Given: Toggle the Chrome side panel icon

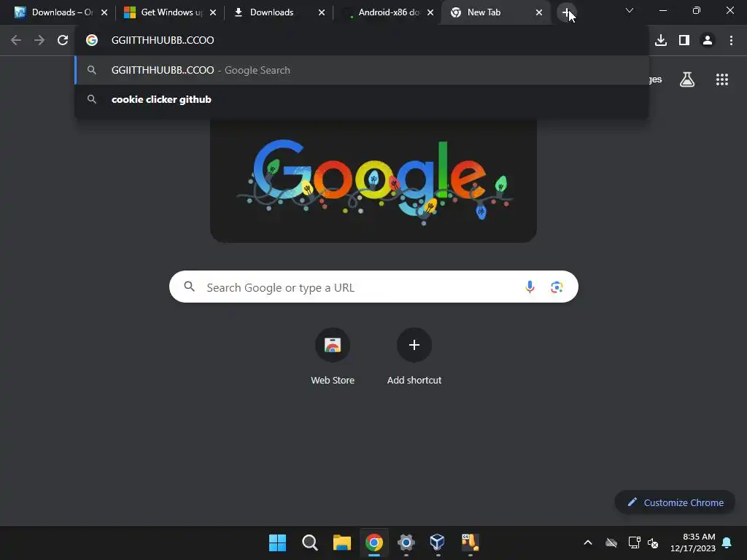Looking at the screenshot, I should pos(684,40).
